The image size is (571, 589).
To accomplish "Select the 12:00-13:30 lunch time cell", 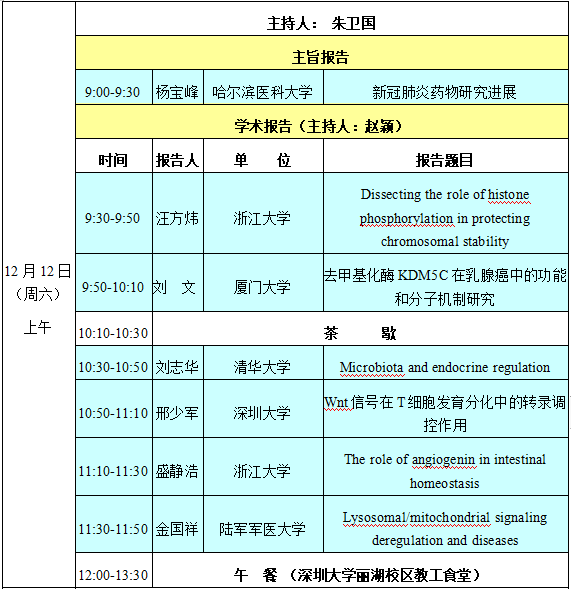I will click(x=114, y=570).
